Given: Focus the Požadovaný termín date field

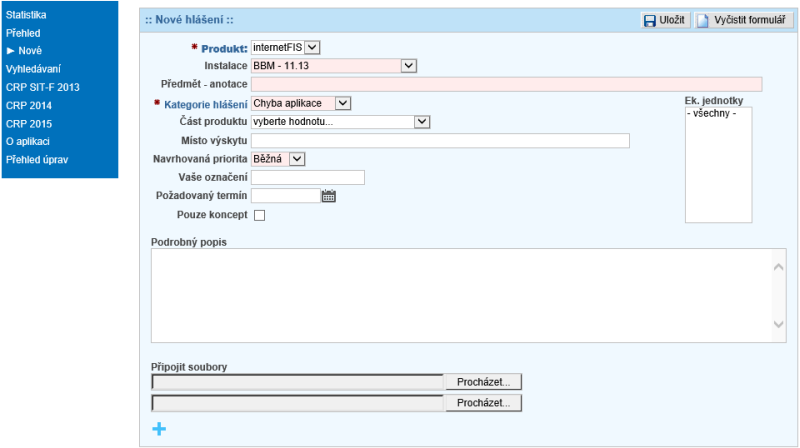Looking at the screenshot, I should (286, 196).
